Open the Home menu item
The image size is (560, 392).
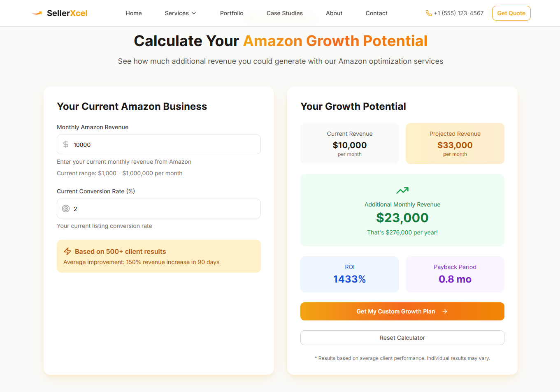pyautogui.click(x=134, y=13)
